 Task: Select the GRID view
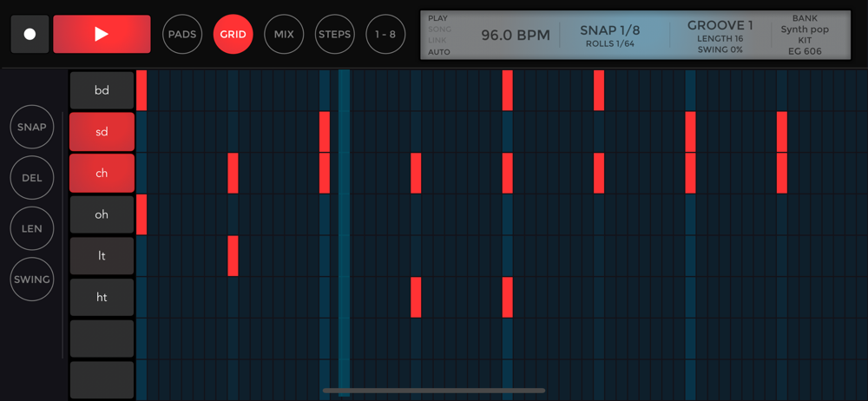coord(233,35)
